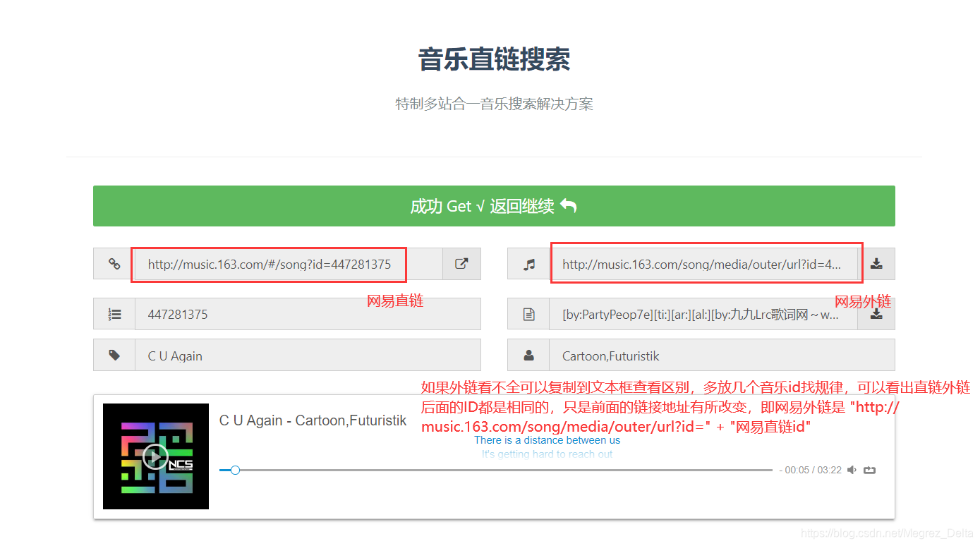This screenshot has width=980, height=546.
Task: Click the music note icon beside the outer URL
Action: pyautogui.click(x=528, y=264)
